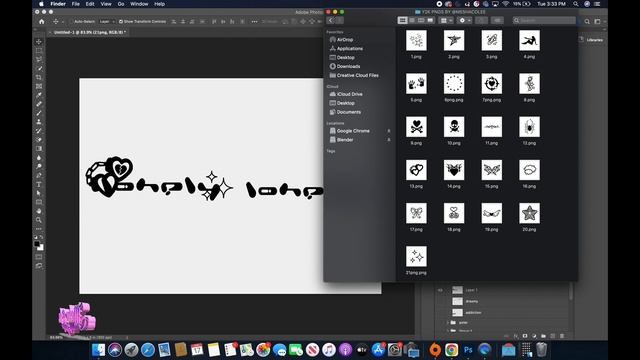Open Documents in Finder sidebar

[345, 112]
